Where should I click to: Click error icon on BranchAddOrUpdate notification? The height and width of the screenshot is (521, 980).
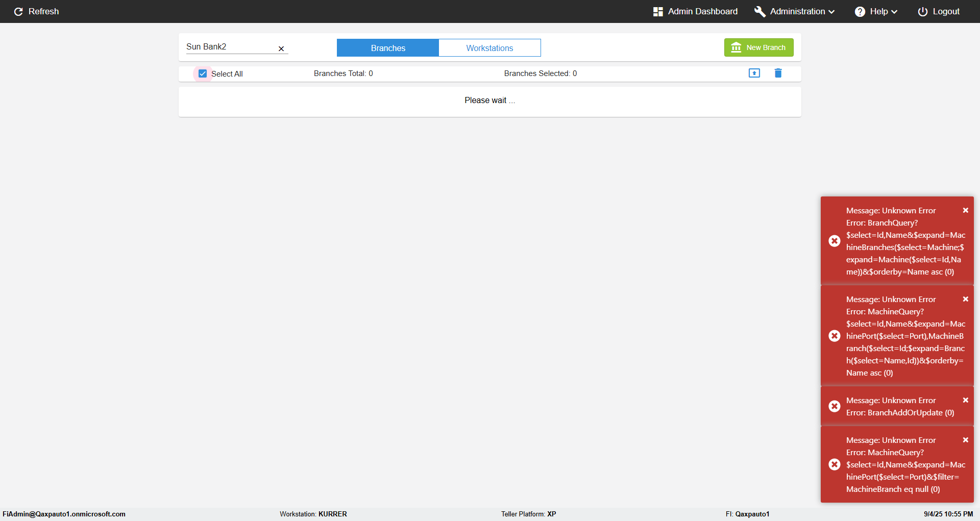[835, 406]
